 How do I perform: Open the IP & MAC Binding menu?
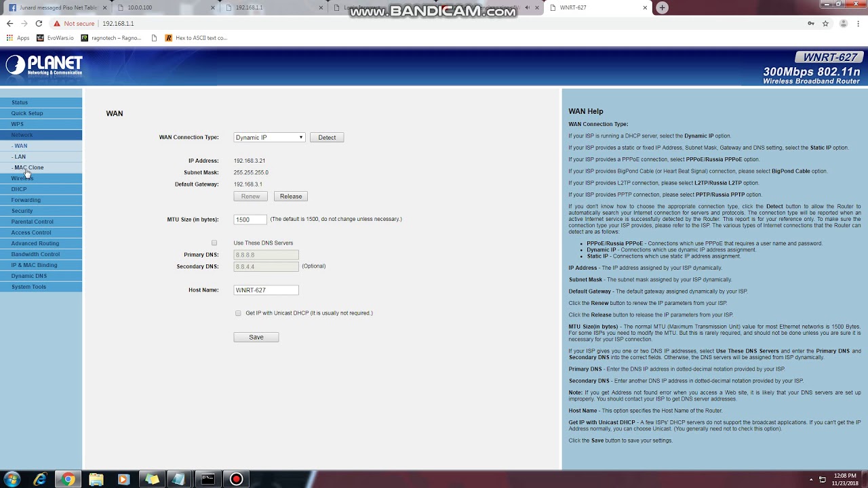click(x=41, y=265)
